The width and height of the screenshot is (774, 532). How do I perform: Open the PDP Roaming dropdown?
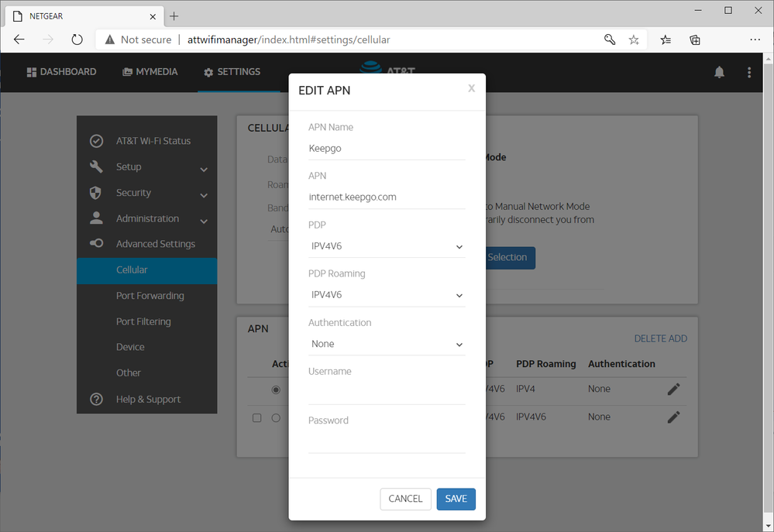coord(387,295)
